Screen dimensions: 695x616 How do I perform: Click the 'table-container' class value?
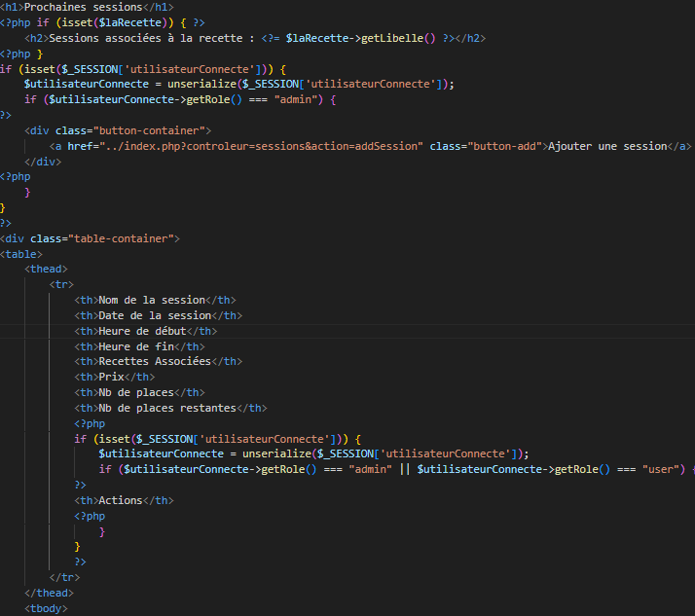point(121,238)
